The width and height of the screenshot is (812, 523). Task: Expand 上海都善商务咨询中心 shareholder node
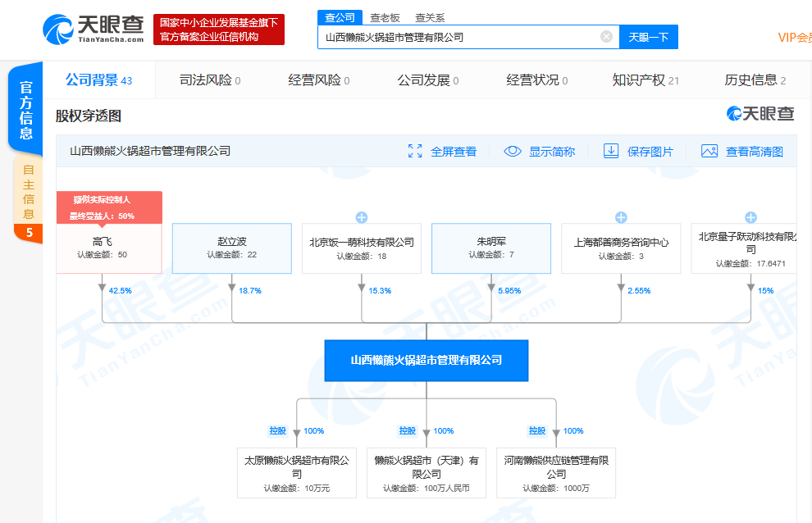pos(621,217)
